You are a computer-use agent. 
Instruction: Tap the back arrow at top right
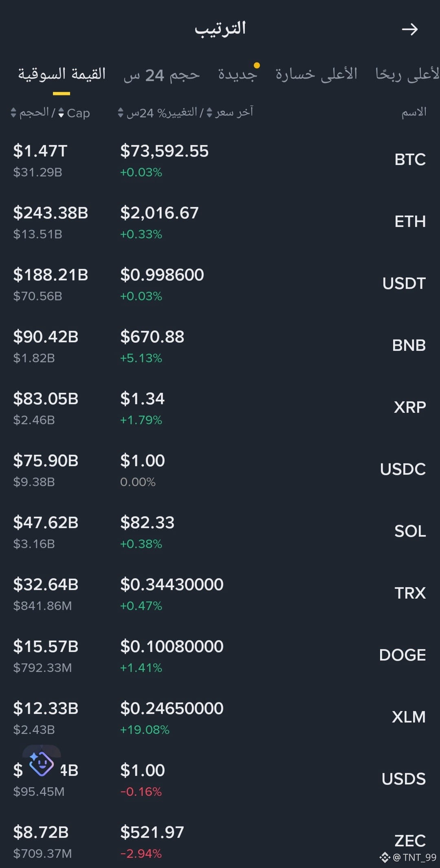click(410, 29)
